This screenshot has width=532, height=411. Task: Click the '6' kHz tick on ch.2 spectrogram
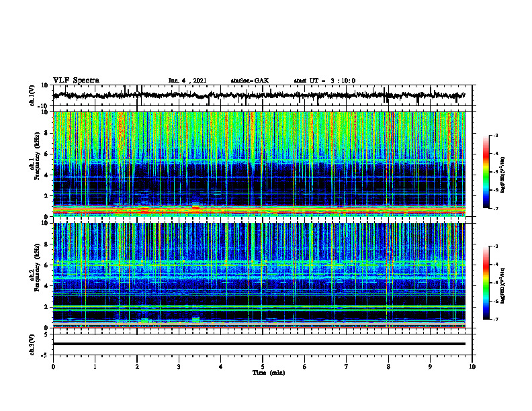pyautogui.click(x=46, y=265)
